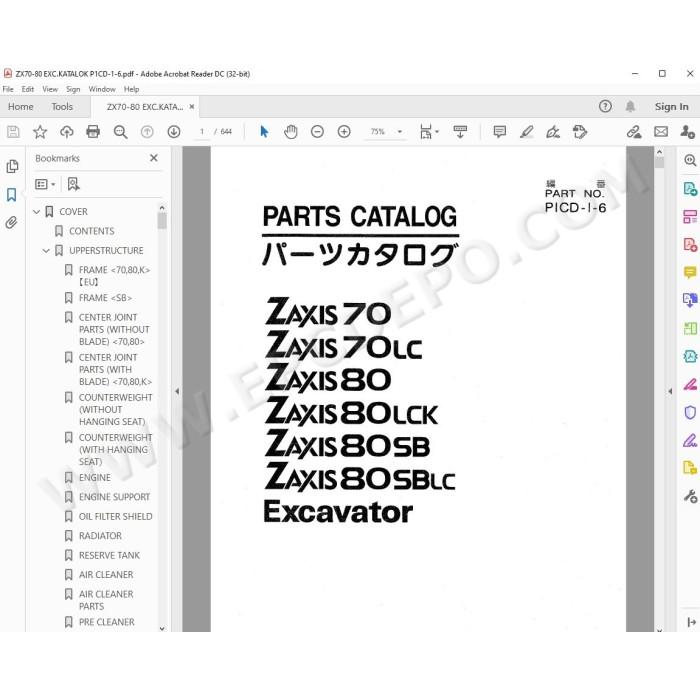Close the ZX70-80 EXC.KATA document tab
The width and height of the screenshot is (700, 700).
192,107
